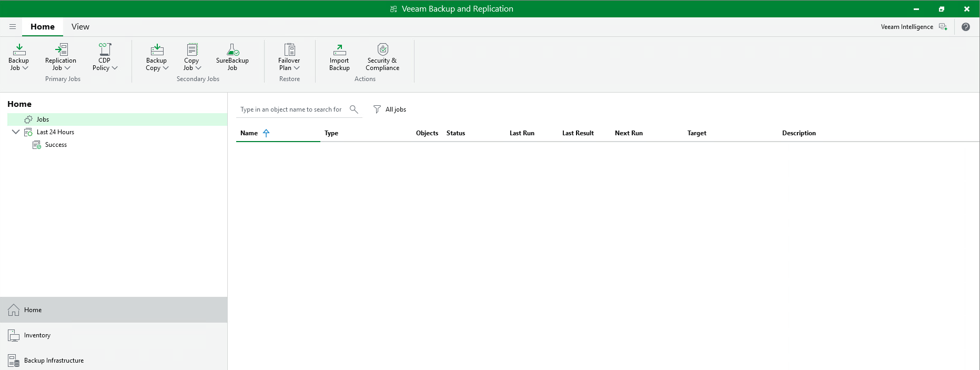Click the Name column sort arrow
The width and height of the screenshot is (980, 370).
(x=266, y=133)
